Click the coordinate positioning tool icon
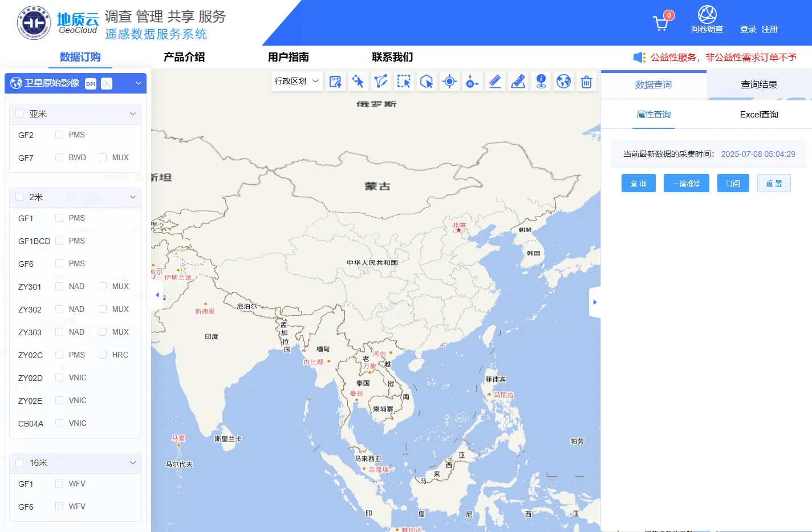This screenshot has width=812, height=532. 472,82
